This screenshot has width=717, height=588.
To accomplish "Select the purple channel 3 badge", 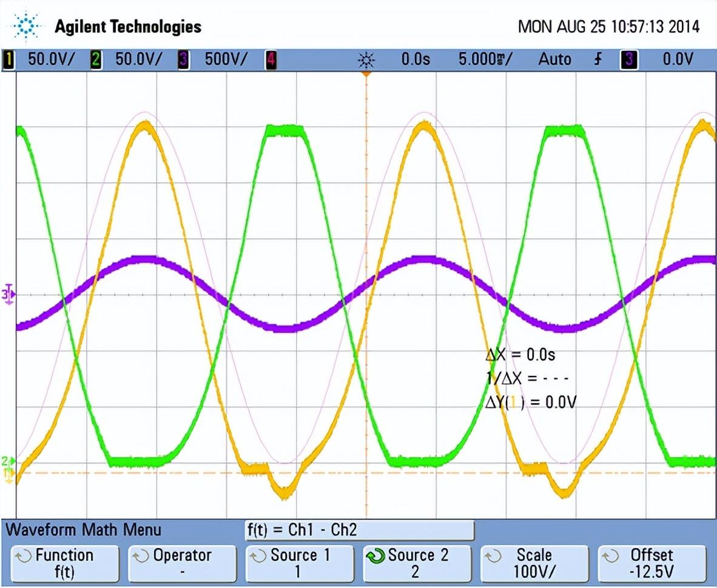I will point(183,59).
